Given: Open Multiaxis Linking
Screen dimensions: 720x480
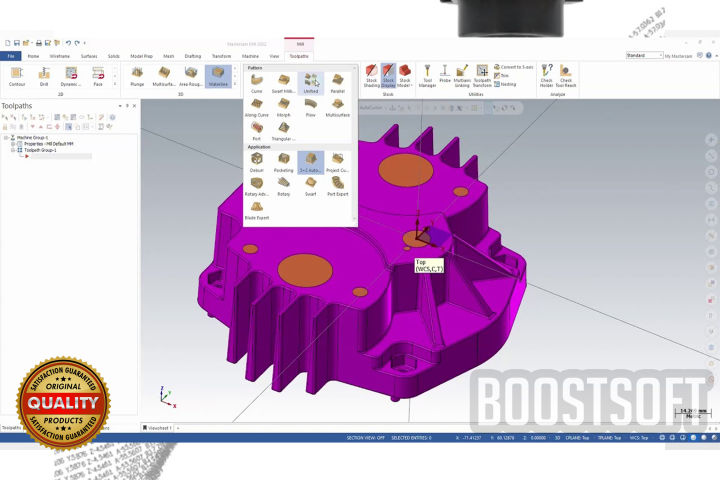Looking at the screenshot, I should click(462, 76).
